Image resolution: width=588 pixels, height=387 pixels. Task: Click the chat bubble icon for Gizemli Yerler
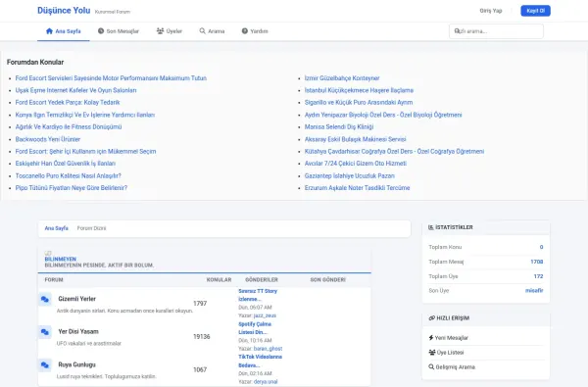(45, 299)
